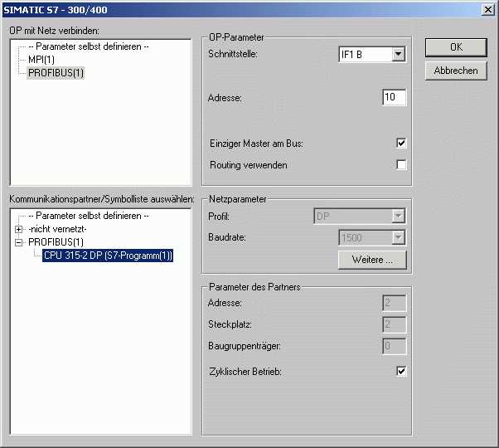Image resolution: width=499 pixels, height=448 pixels.
Task: Open further net parameters via Weitere button
Action: [372, 260]
